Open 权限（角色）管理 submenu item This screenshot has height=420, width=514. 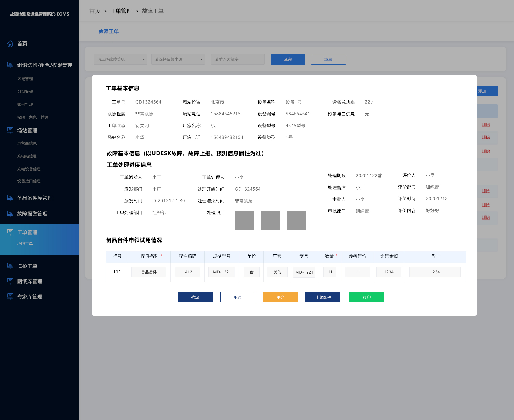(x=33, y=117)
